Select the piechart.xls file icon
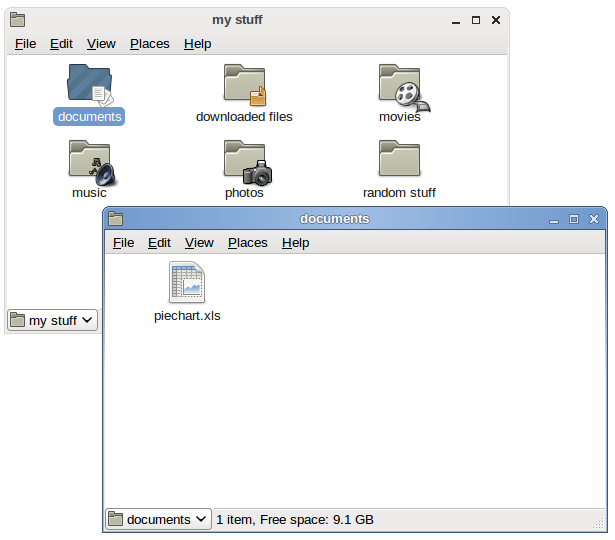This screenshot has height=540, width=615. [187, 283]
